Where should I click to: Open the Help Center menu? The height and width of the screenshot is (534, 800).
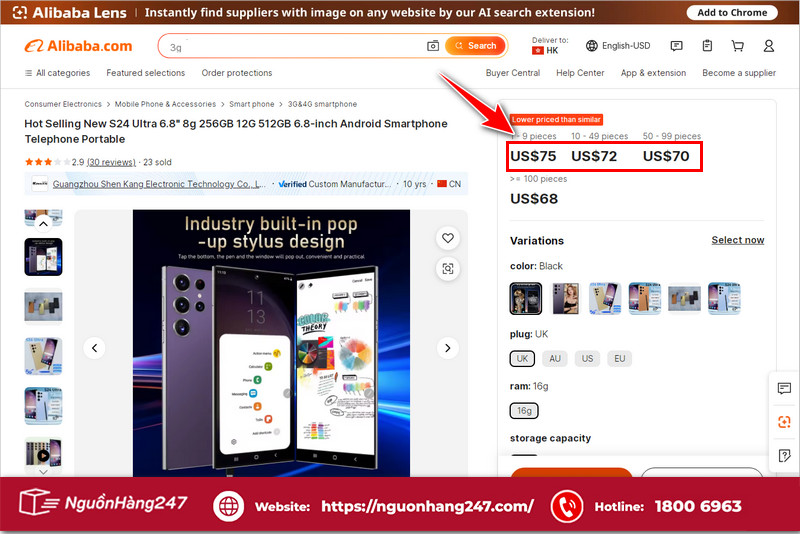[x=580, y=73]
